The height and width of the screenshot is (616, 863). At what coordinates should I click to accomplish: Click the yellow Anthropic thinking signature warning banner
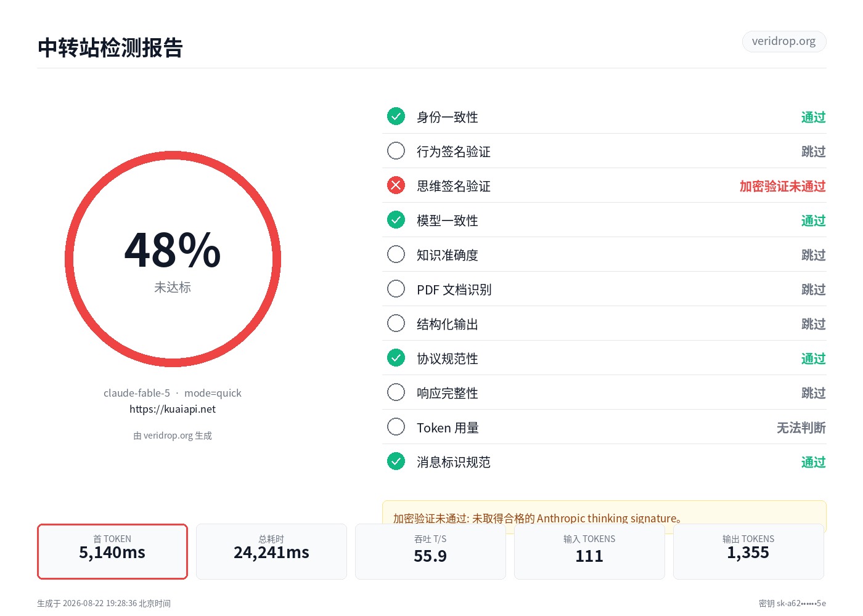coord(604,516)
